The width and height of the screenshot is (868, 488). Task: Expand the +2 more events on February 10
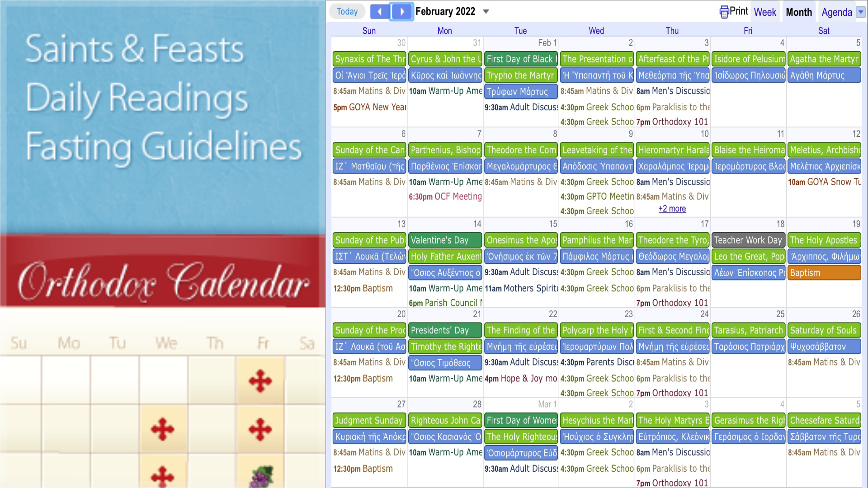[672, 208]
